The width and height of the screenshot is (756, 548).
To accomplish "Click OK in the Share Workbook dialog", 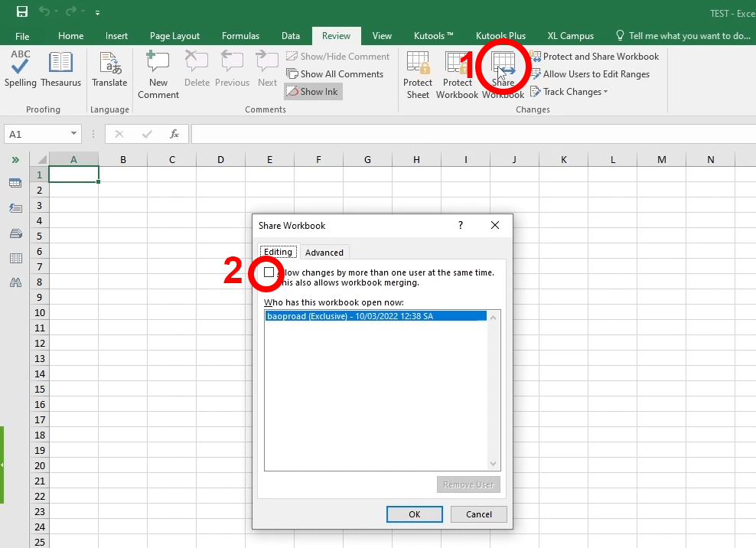I will [414, 514].
